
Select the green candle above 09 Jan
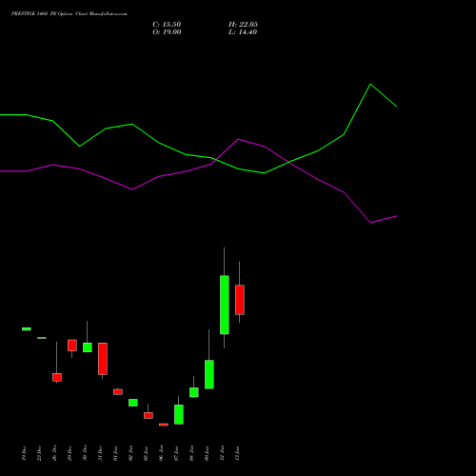pos(209,374)
